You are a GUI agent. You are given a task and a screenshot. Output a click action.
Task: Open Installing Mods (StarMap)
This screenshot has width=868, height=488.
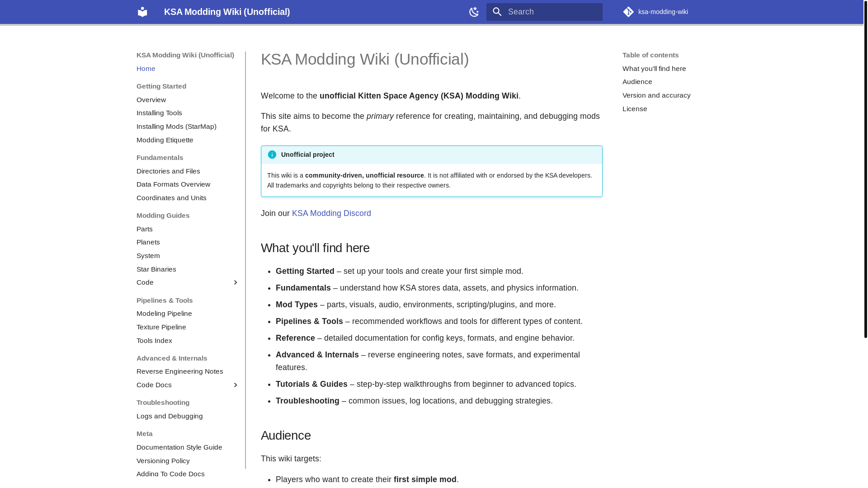pyautogui.click(x=176, y=127)
